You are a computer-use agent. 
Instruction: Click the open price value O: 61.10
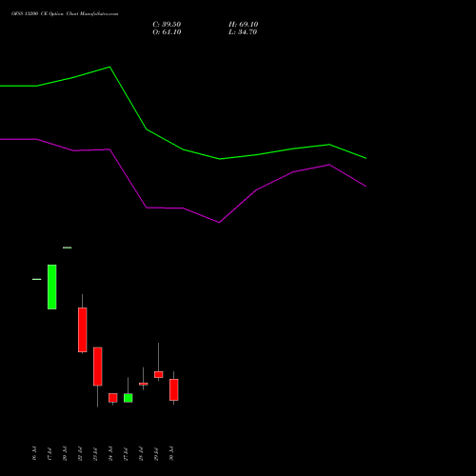(167, 32)
